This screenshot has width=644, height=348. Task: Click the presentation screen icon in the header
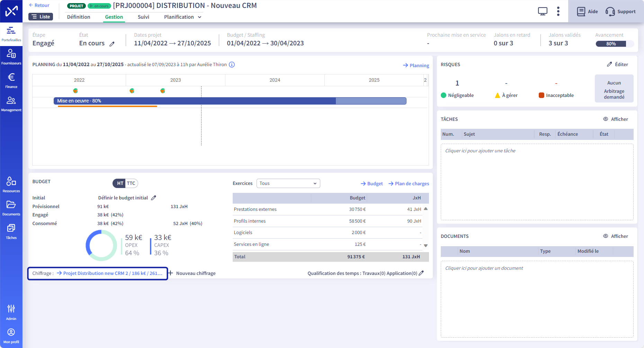click(x=543, y=11)
